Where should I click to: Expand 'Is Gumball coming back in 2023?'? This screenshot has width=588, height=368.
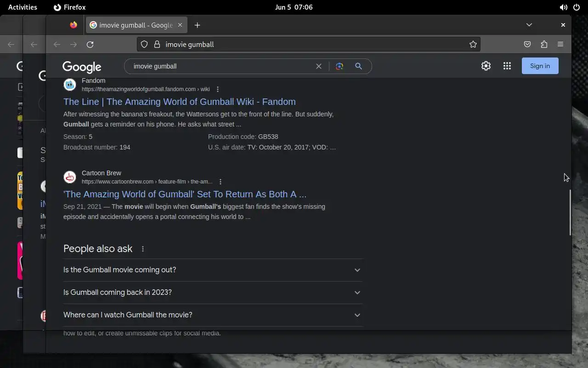[x=213, y=293]
